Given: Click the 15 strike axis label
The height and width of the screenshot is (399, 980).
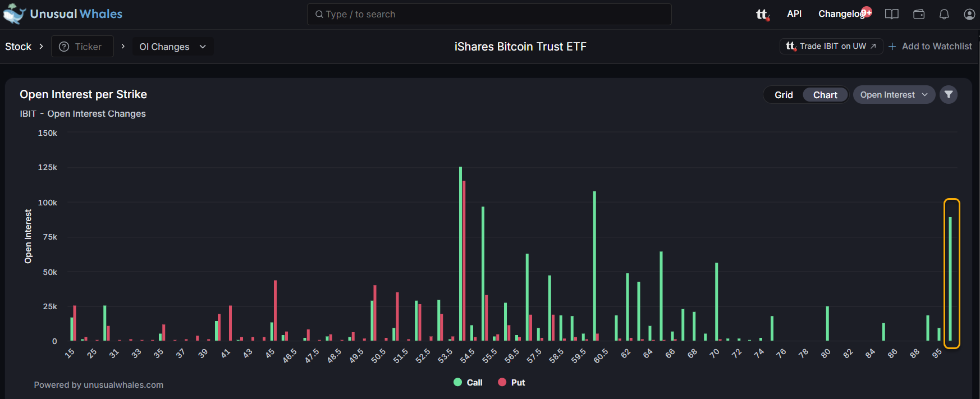Looking at the screenshot, I should 70,353.
